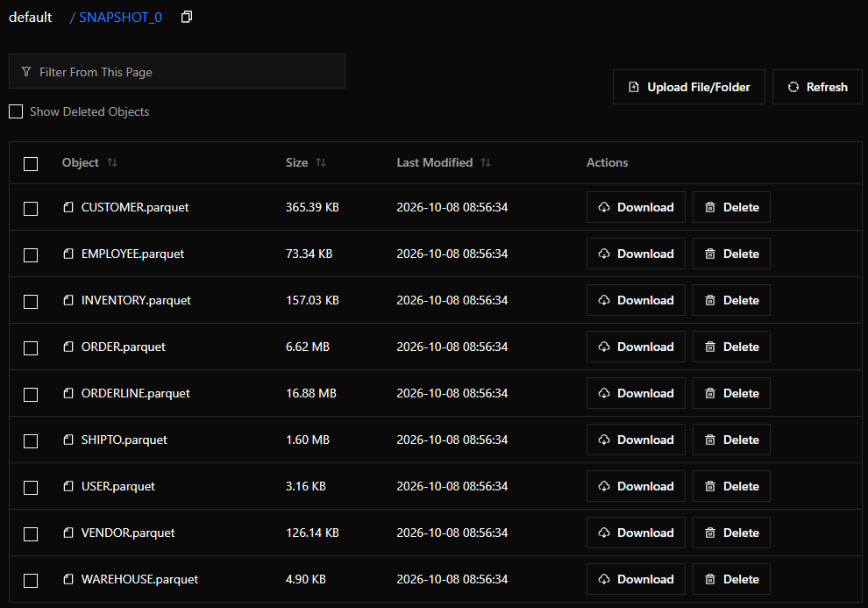This screenshot has width=868, height=608.
Task: Click the funnel icon in the filter box
Action: pyautogui.click(x=26, y=71)
